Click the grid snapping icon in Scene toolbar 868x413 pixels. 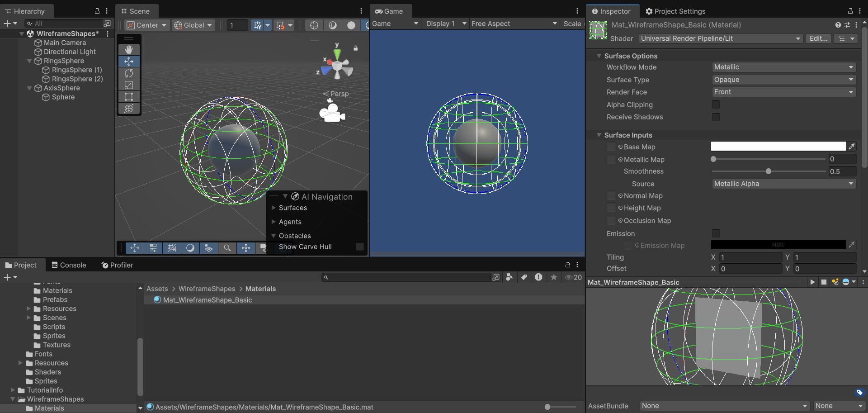coord(281,25)
